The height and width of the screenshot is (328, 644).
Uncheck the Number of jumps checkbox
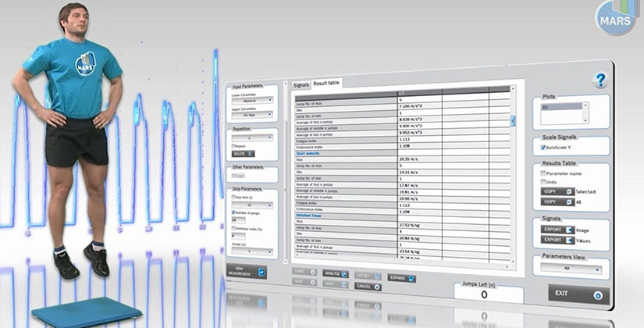(233, 212)
